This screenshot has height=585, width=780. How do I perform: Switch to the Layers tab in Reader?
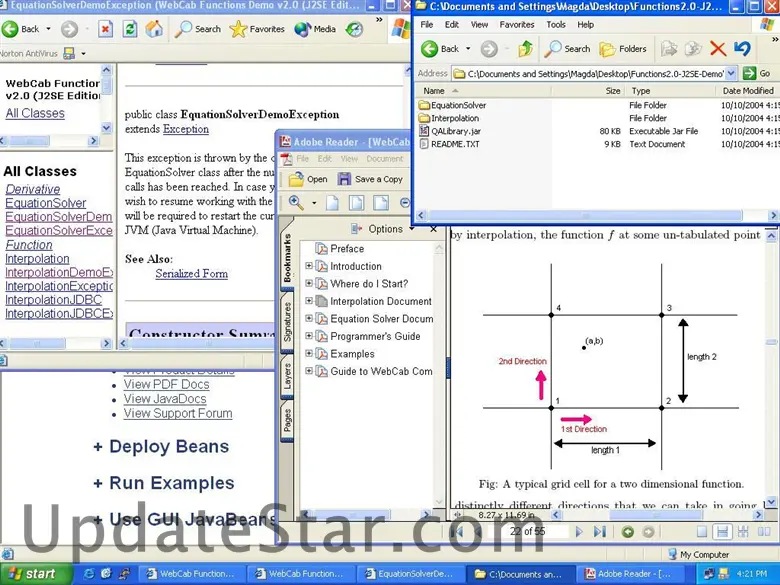[x=287, y=376]
